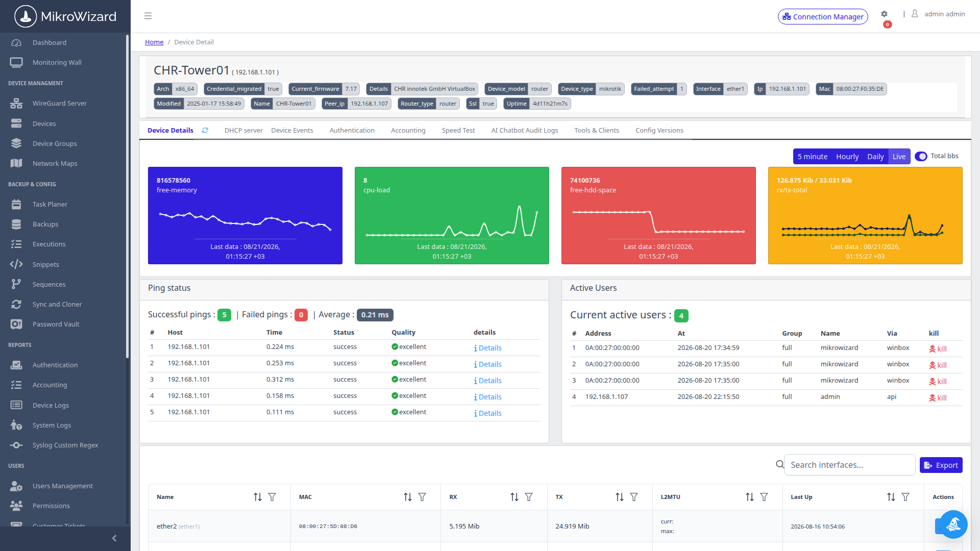Open the Config Versions tab
980x551 pixels.
(659, 131)
